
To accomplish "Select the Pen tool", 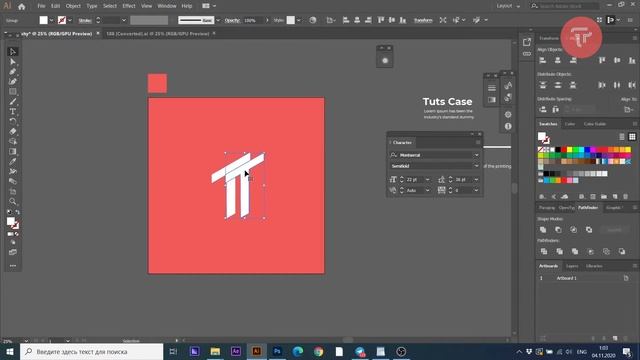I will (x=13, y=71).
